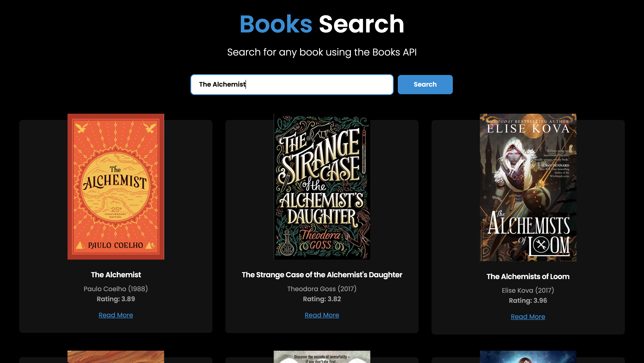The width and height of the screenshot is (644, 363).
Task: Click 'The Strange Case of the Alchemist's Daughter' title
Action: [x=322, y=275]
